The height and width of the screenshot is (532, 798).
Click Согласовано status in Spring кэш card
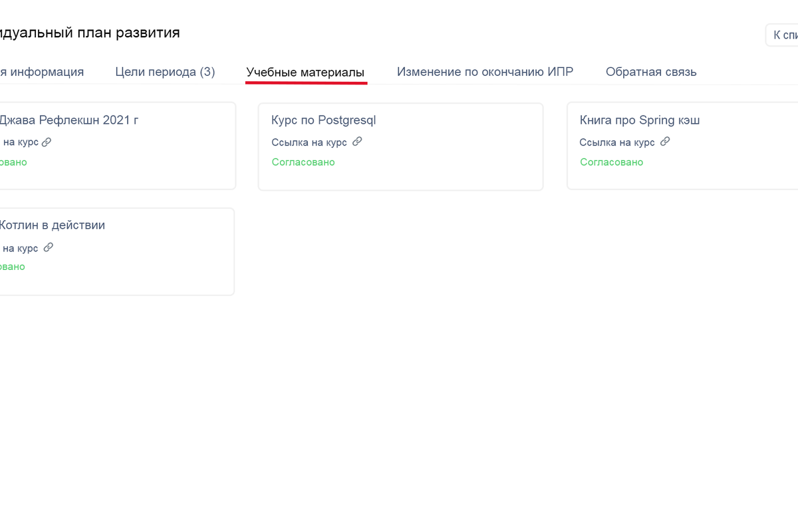pyautogui.click(x=611, y=162)
